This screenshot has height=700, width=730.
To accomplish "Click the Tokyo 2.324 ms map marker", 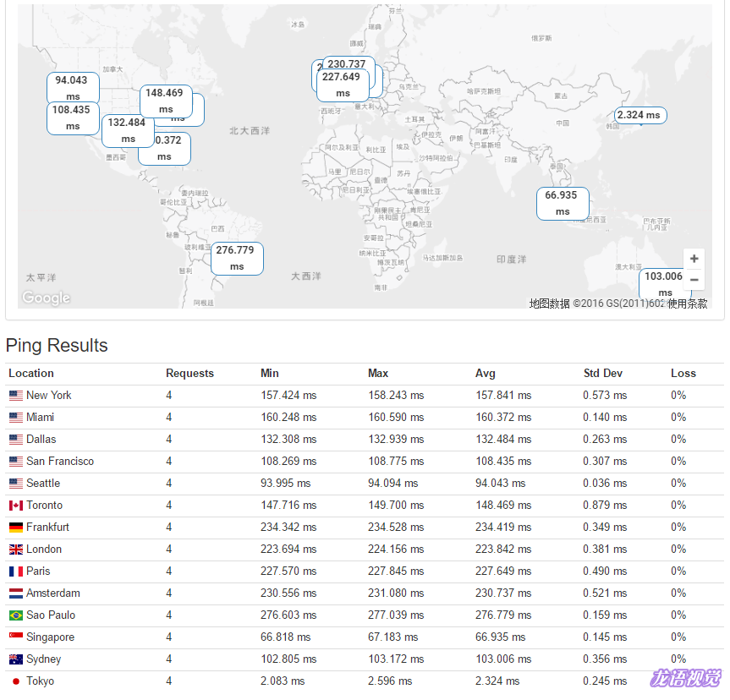I will [x=640, y=115].
